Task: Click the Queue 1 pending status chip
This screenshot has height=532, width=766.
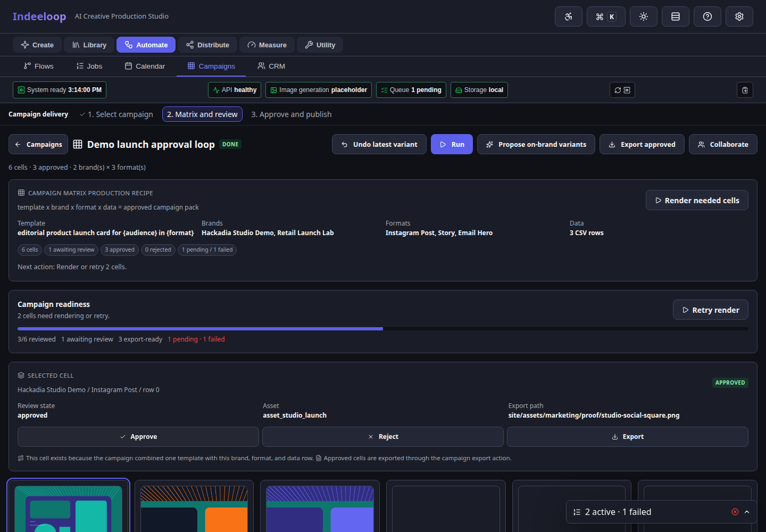Action: [x=411, y=90]
